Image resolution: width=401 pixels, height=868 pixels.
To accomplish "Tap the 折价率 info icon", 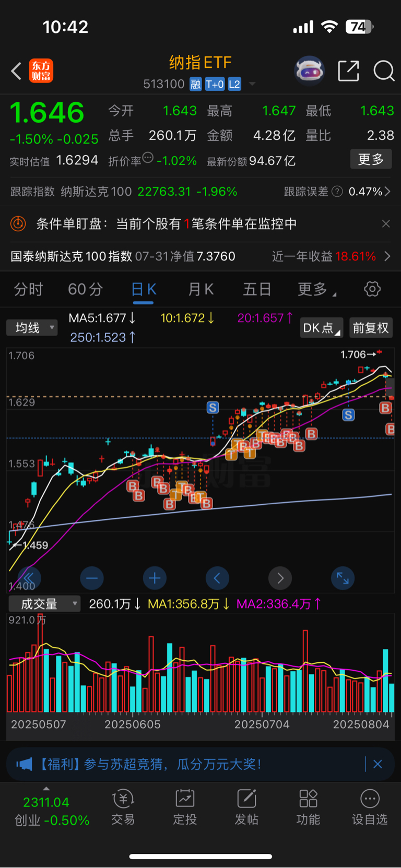I will tap(148, 157).
